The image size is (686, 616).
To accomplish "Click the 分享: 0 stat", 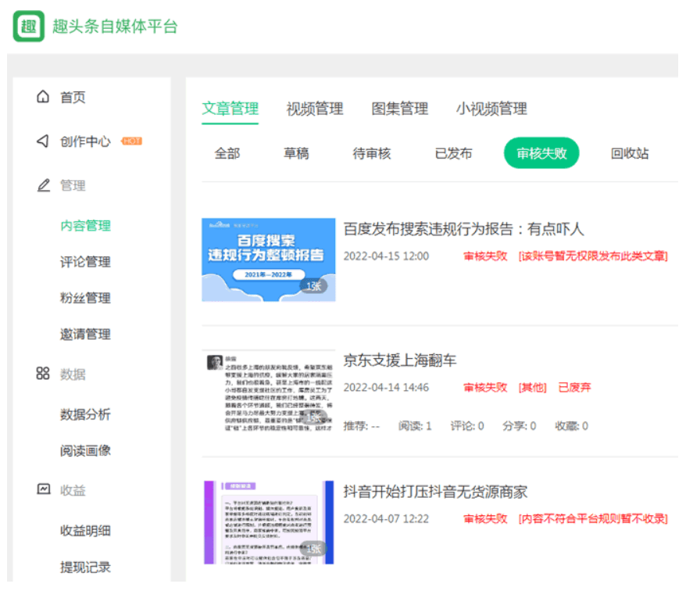I will click(520, 425).
